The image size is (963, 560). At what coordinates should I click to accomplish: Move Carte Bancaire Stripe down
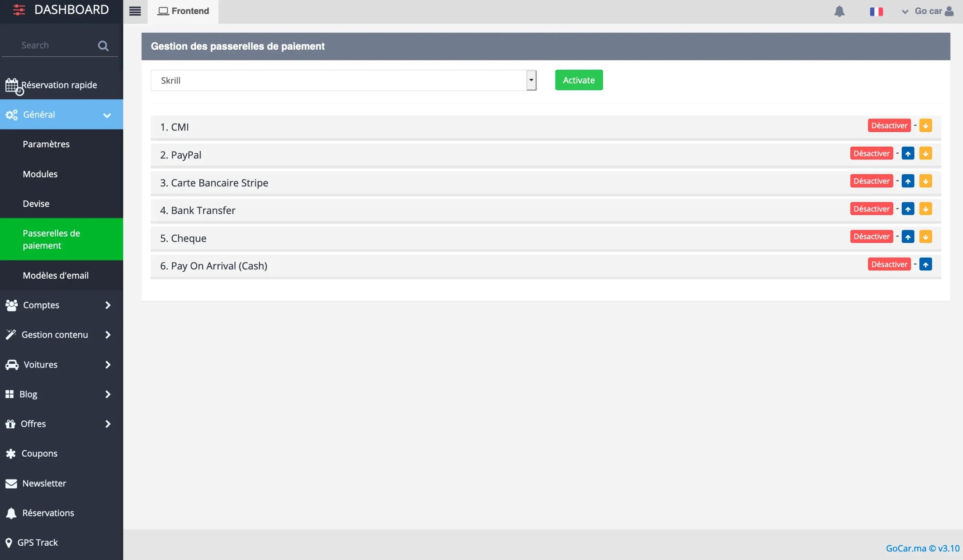pos(925,181)
